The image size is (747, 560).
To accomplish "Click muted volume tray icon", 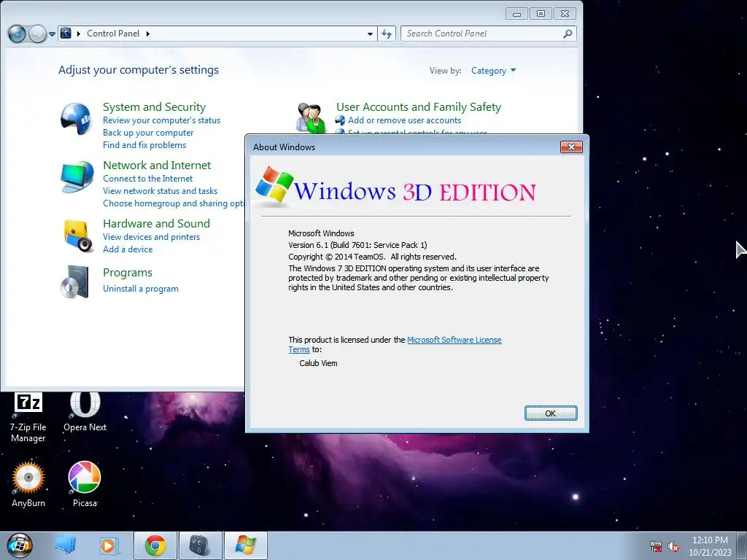I will pyautogui.click(x=673, y=546).
